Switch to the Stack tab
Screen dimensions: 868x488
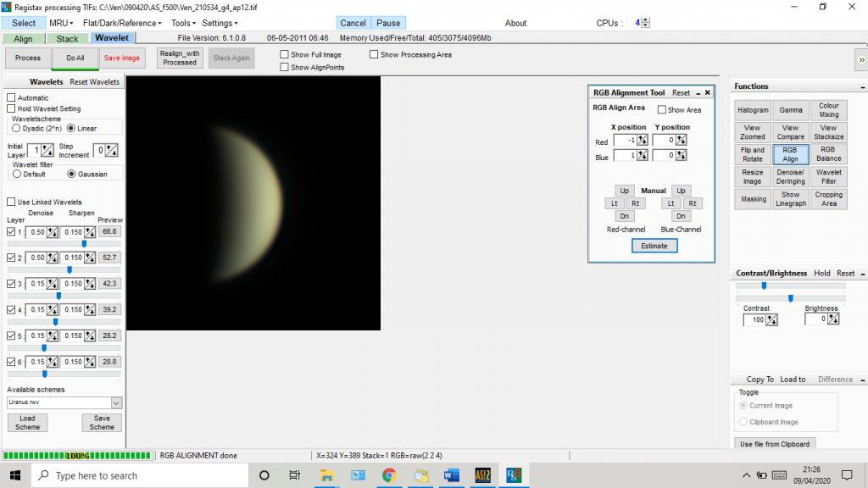[67, 39]
